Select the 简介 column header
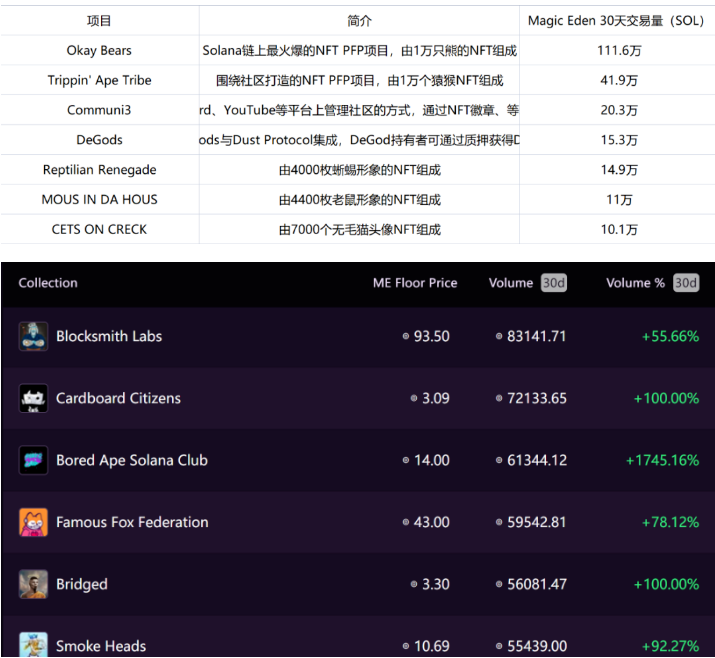 click(359, 21)
